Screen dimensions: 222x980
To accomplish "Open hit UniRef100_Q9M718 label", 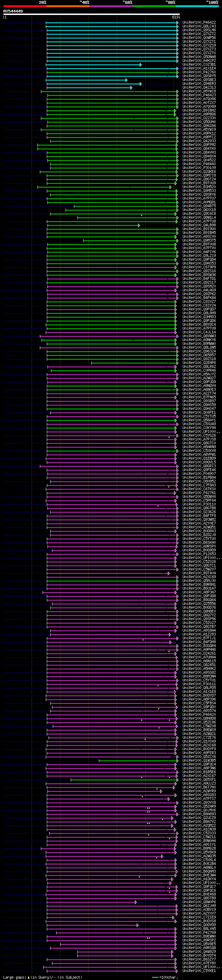I will point(199,176).
